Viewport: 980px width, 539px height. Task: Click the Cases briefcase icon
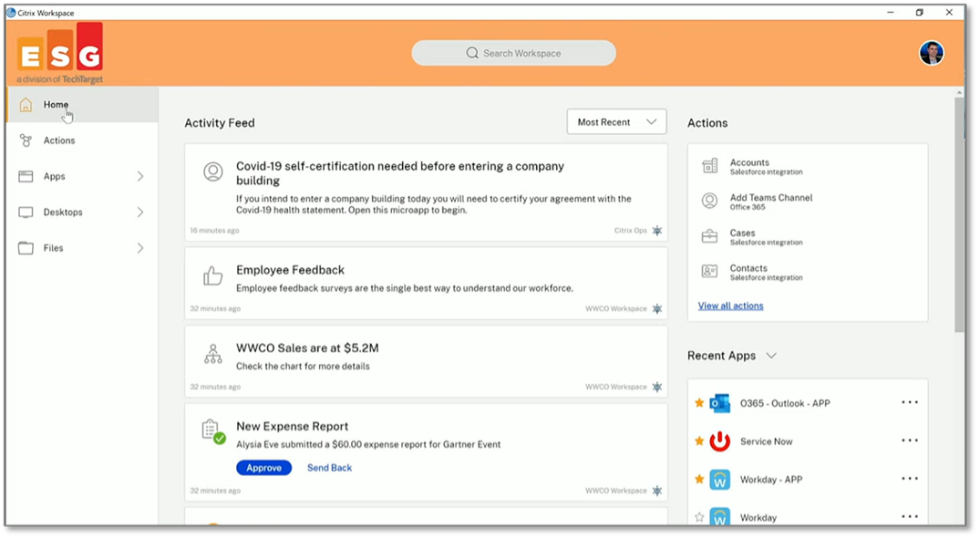coord(709,236)
